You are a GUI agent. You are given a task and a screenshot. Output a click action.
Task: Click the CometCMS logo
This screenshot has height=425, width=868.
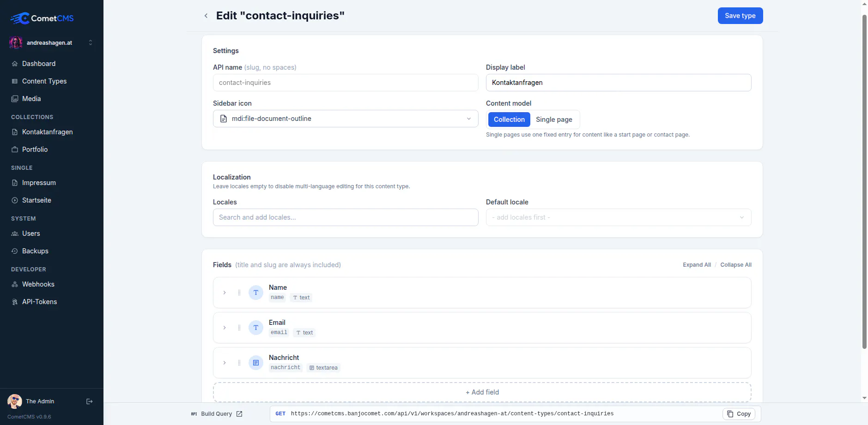42,18
